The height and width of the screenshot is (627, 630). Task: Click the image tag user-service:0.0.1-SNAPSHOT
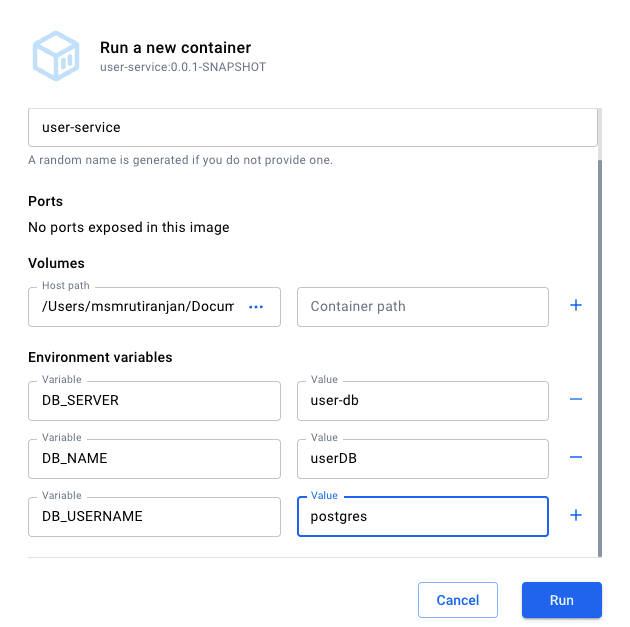183,67
